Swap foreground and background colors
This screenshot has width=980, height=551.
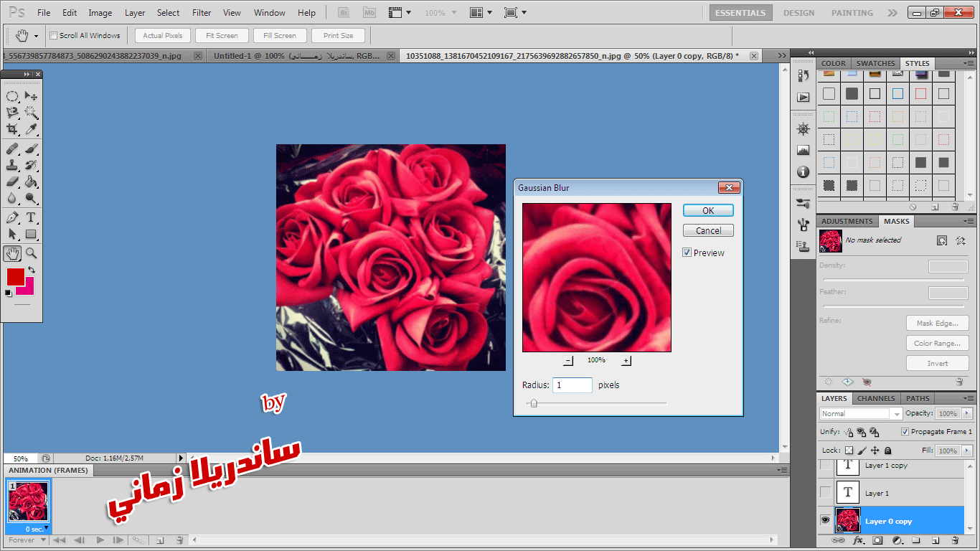tap(32, 270)
